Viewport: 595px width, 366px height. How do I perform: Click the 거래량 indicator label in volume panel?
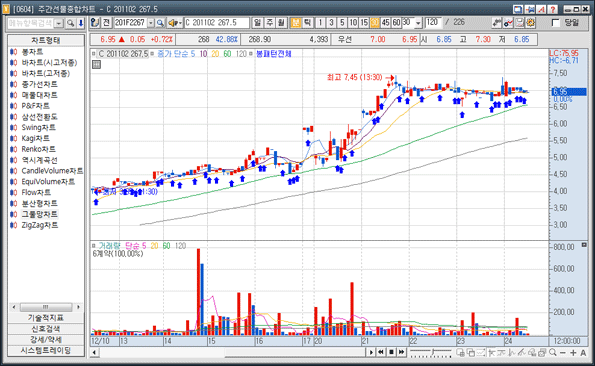(109, 246)
